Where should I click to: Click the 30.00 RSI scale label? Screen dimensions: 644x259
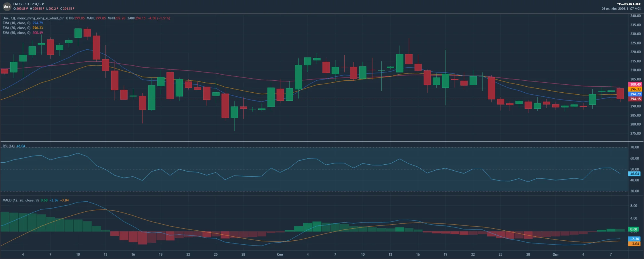pos(635,191)
